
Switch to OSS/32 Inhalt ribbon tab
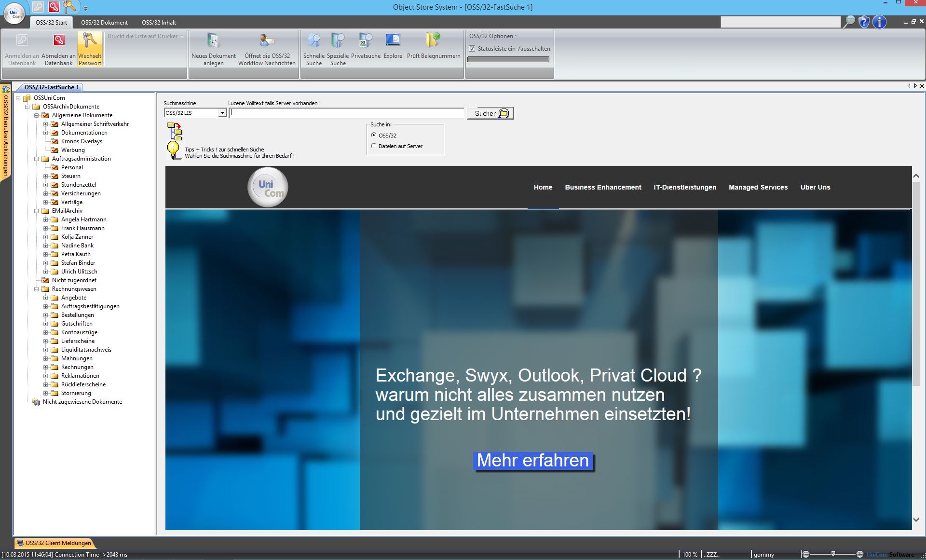(159, 23)
